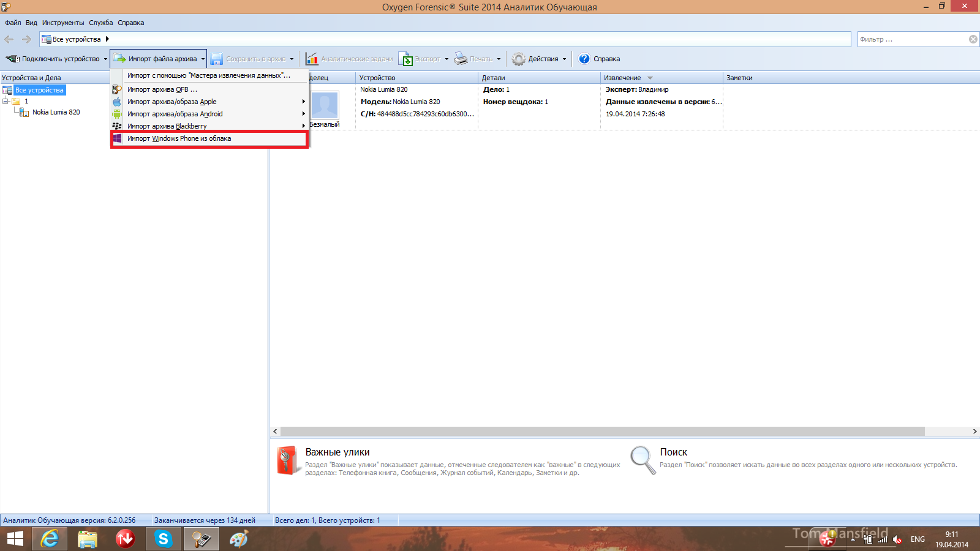Click the horizontal scrollbar left arrow
This screenshot has height=551, width=980.
275,431
